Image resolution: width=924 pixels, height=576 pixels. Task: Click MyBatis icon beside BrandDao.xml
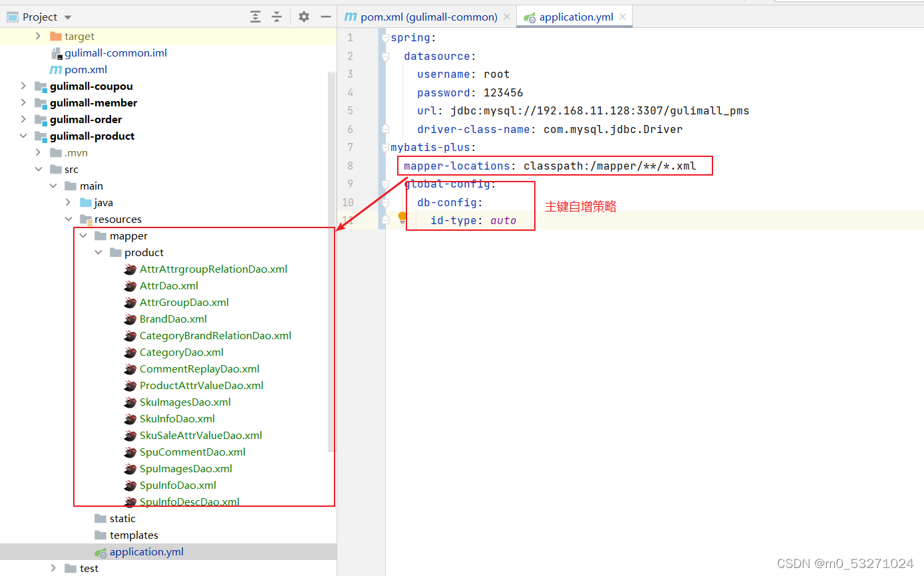(130, 319)
